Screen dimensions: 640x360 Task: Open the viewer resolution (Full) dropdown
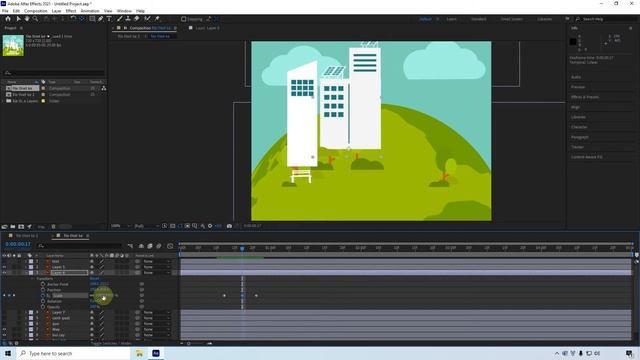[x=146, y=226]
